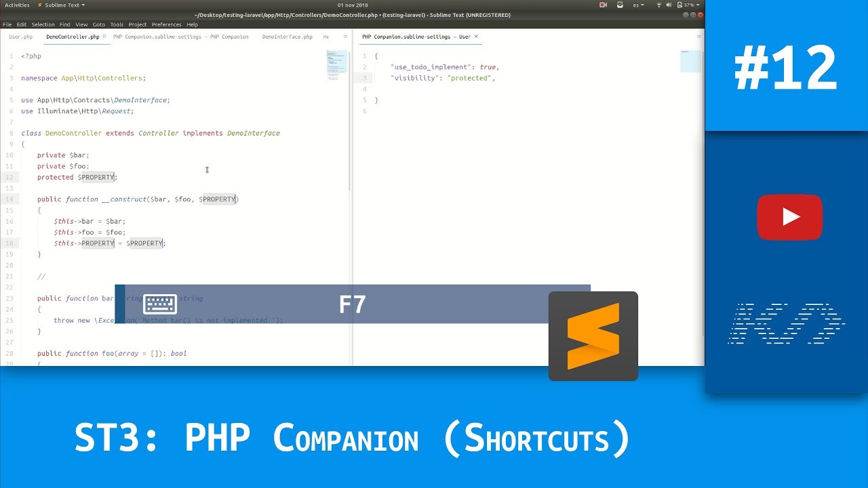Open the Preferences menu
The height and width of the screenshot is (488, 868).
tap(167, 24)
